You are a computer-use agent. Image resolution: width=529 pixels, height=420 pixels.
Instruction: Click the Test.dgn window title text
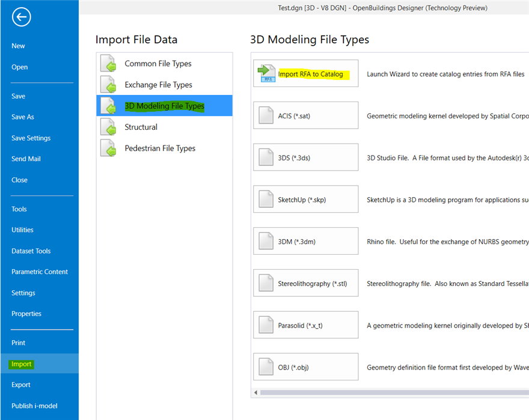click(382, 8)
